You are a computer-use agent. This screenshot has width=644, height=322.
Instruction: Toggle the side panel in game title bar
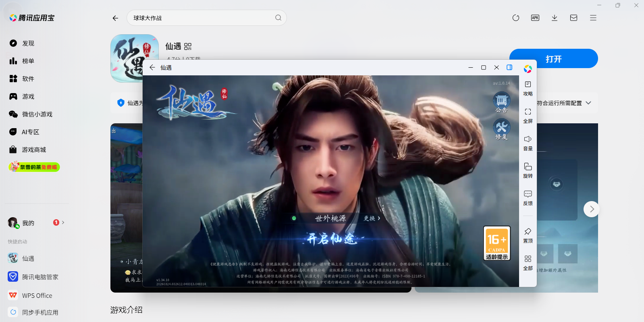(x=509, y=67)
